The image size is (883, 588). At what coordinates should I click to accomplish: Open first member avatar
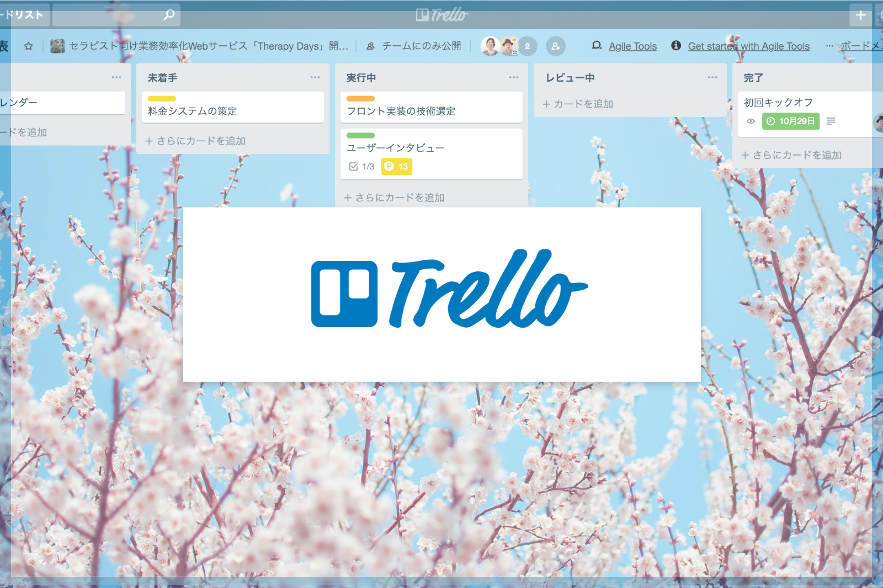490,46
